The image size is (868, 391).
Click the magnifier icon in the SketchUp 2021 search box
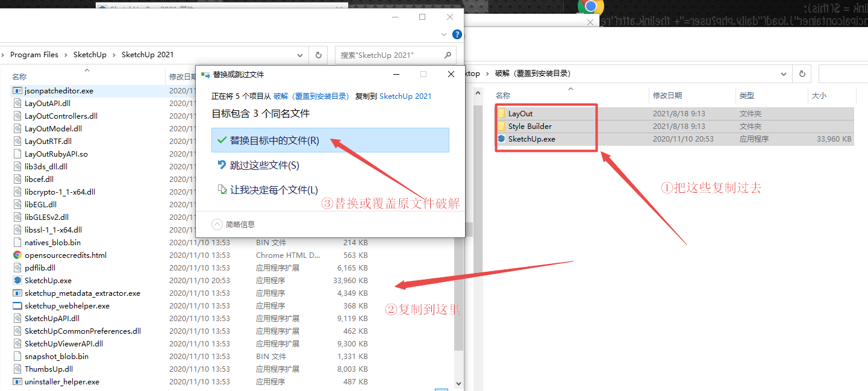(x=448, y=55)
